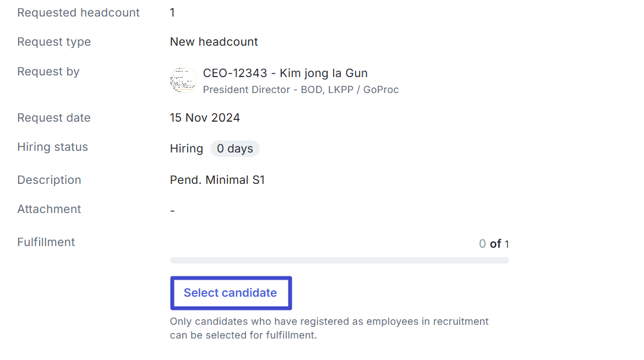Click the Select candidate button
644x360 pixels.
pyautogui.click(x=231, y=293)
